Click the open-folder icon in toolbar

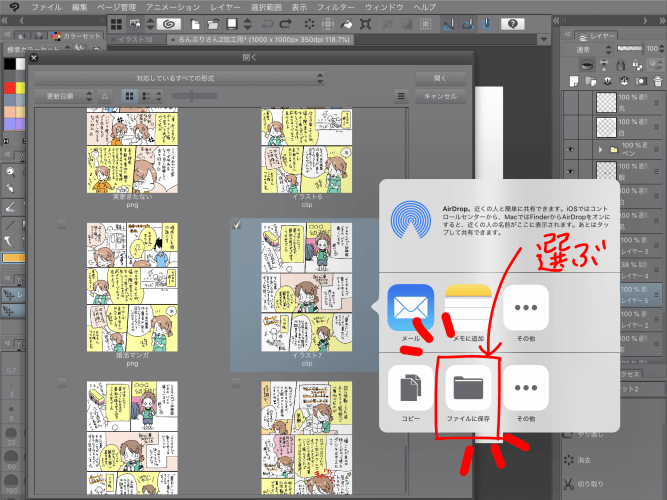213,24
